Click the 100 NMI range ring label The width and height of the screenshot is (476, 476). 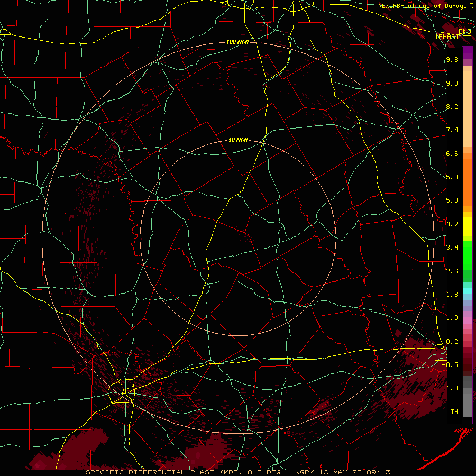tap(237, 42)
